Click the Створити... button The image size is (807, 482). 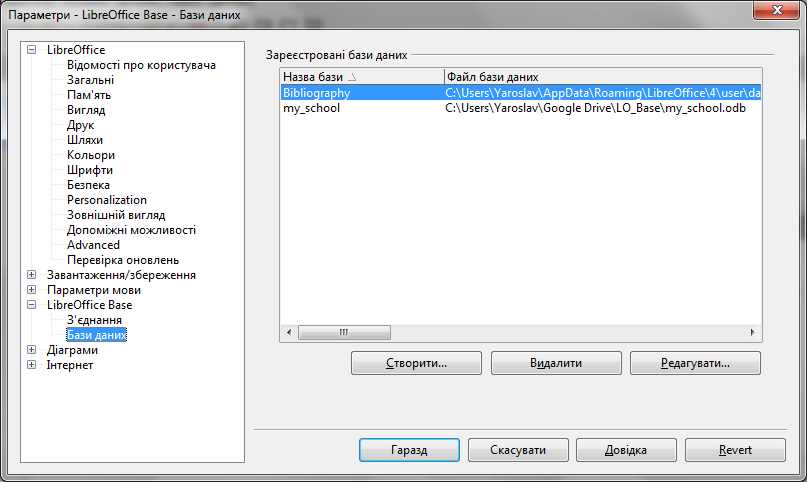coord(416,363)
